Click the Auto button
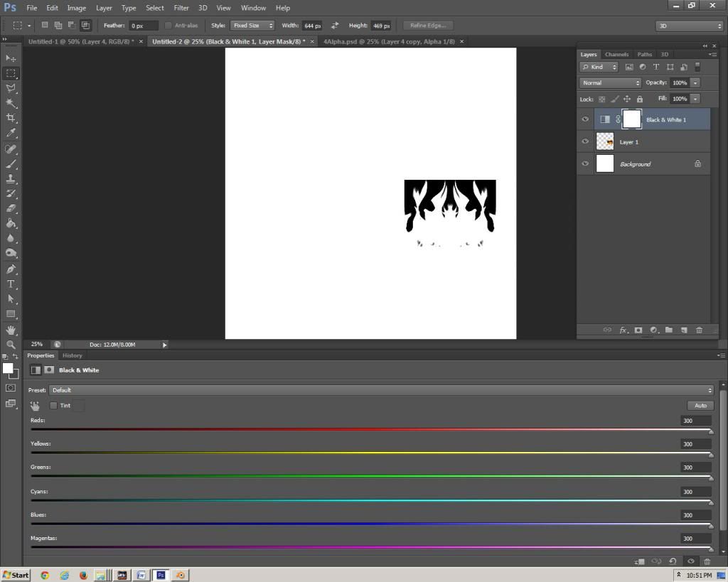728x582 pixels. (x=700, y=405)
